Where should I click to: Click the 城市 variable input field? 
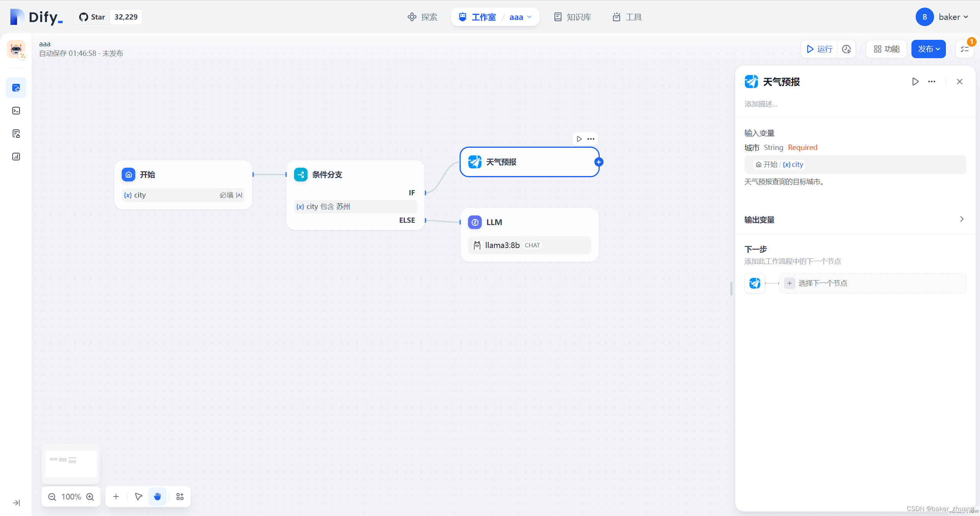(x=855, y=165)
